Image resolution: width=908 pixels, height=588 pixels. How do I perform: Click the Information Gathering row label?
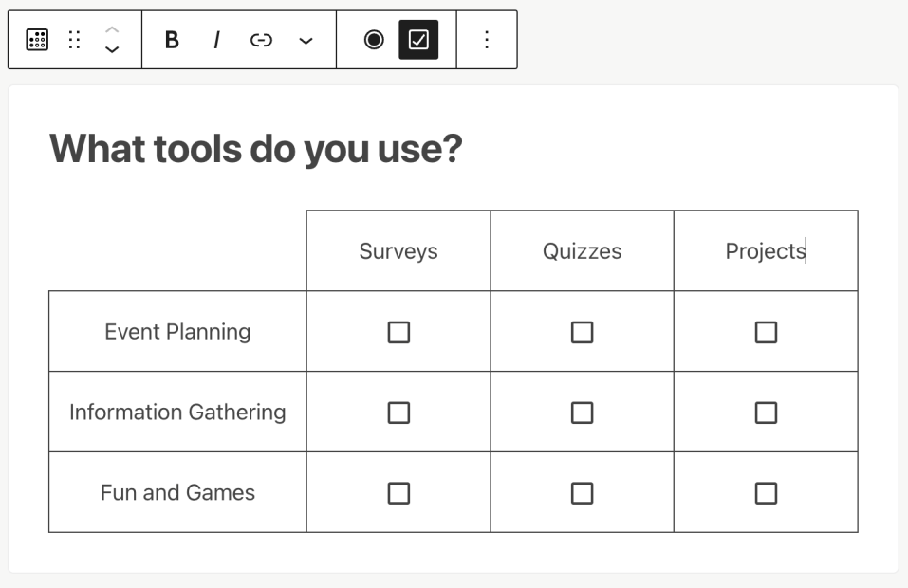177,413
